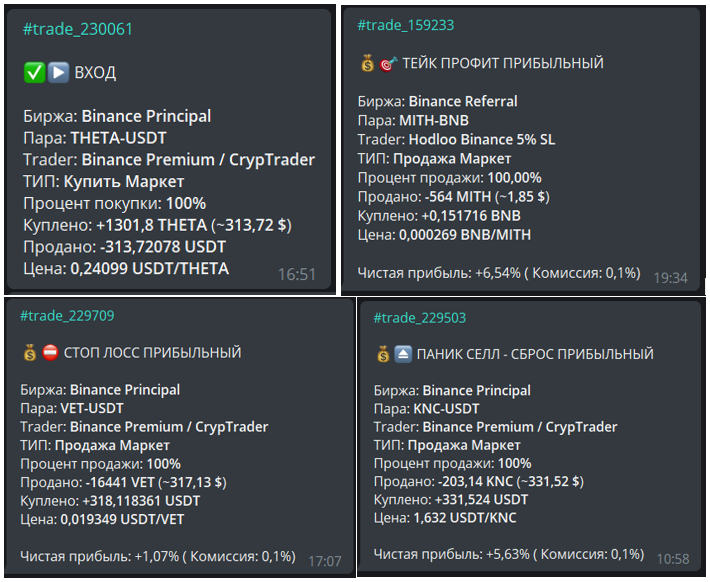
Task: Click the 16:51 timestamp on the THETA message
Action: [x=297, y=274]
